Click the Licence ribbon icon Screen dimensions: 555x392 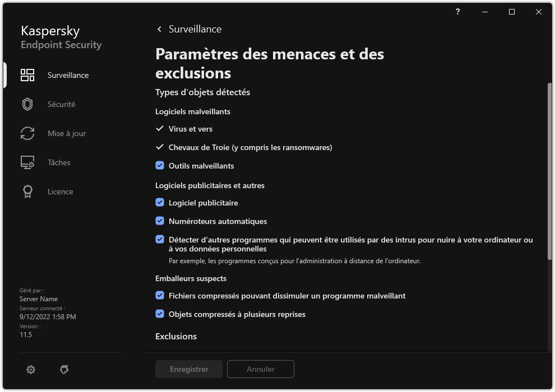27,192
